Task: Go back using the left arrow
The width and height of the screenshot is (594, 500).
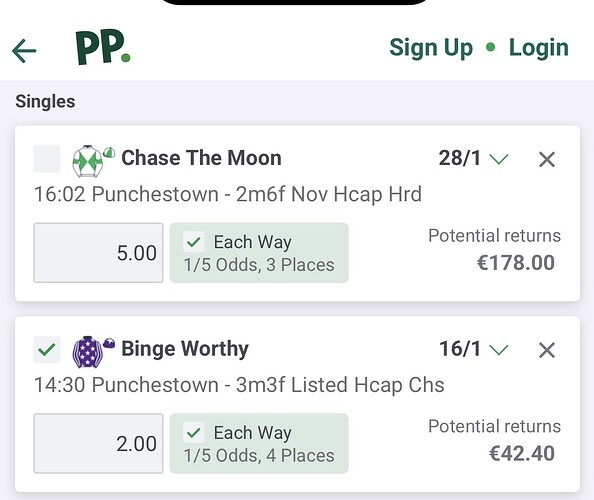Action: (24, 51)
